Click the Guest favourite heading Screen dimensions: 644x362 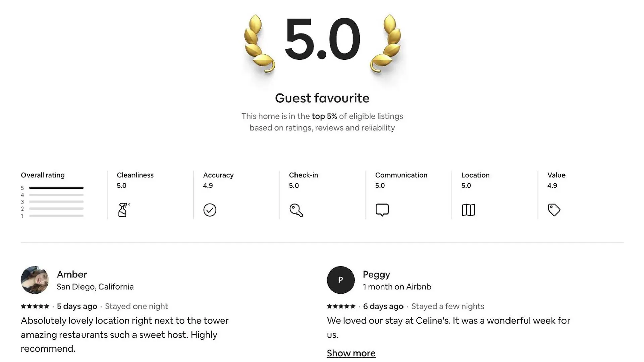pyautogui.click(x=322, y=98)
